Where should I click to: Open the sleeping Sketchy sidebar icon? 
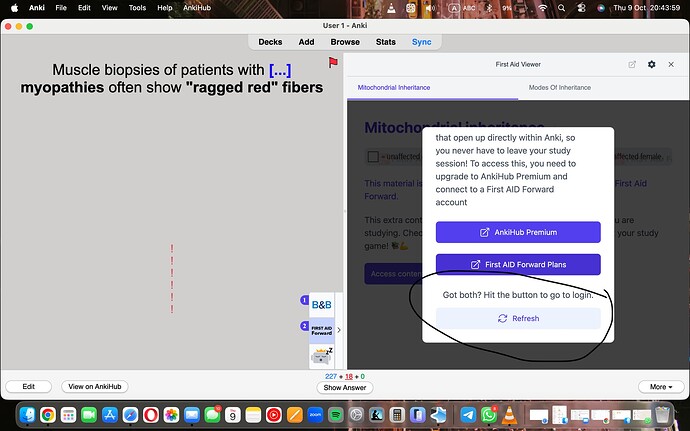[x=321, y=355]
